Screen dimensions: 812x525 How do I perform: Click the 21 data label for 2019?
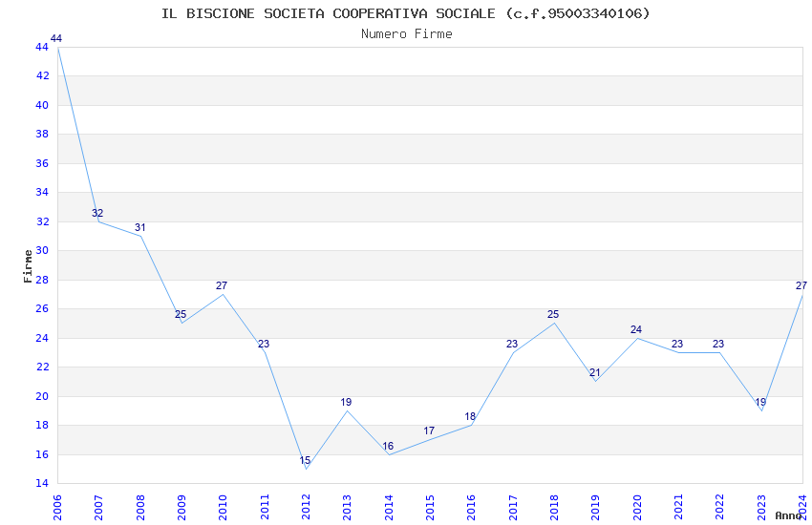(x=594, y=373)
